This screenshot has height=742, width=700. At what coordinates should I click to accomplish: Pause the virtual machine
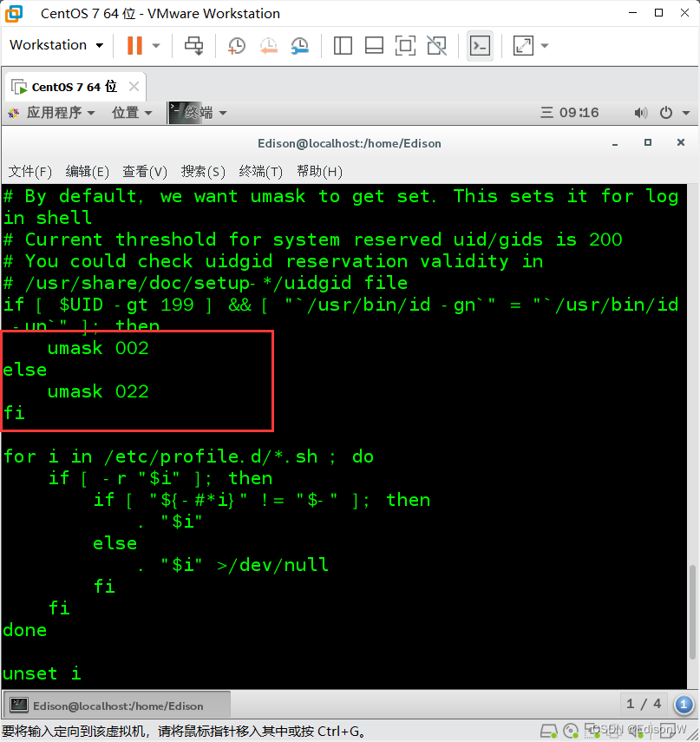134,45
